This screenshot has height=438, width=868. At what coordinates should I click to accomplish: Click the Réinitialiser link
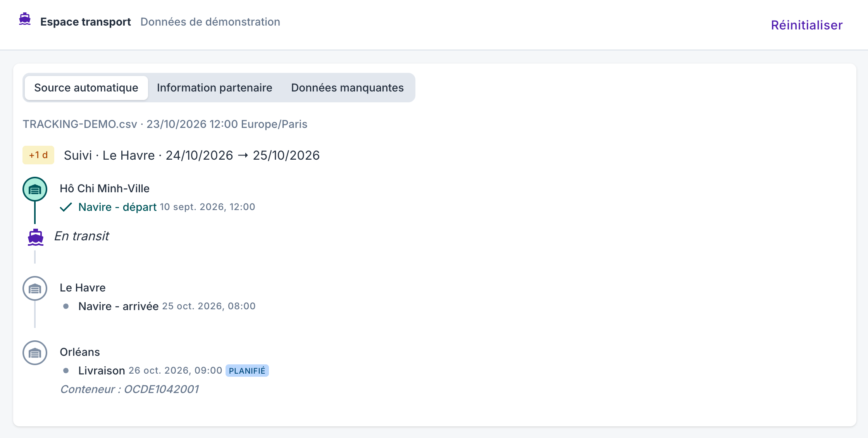coord(807,25)
